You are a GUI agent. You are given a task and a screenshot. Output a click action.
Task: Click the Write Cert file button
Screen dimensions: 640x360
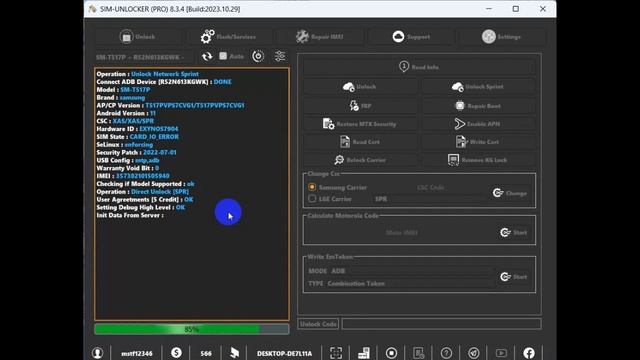478,142
